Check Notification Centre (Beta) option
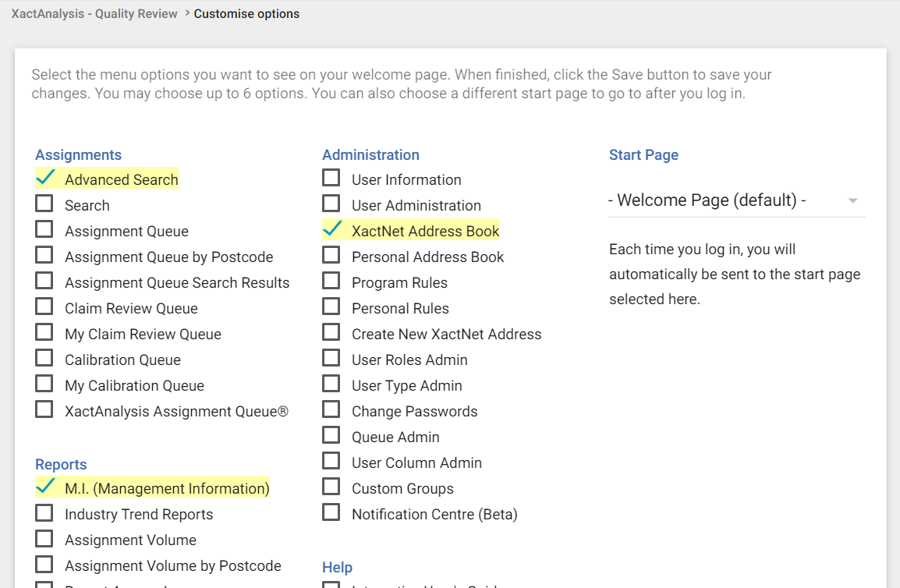 (331, 513)
